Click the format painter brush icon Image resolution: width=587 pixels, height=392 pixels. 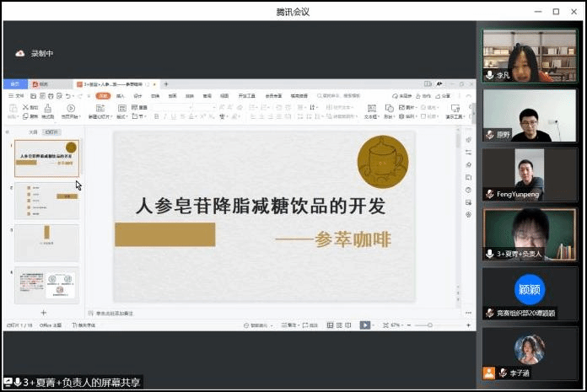[47, 109]
